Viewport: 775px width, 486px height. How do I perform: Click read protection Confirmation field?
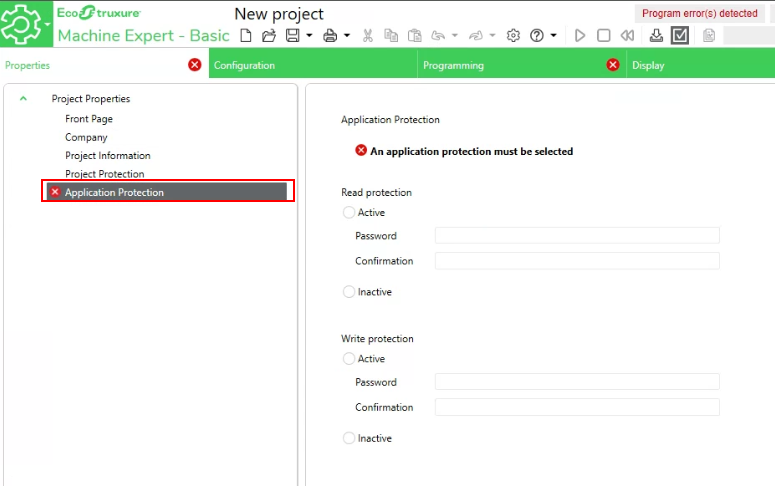pos(577,261)
